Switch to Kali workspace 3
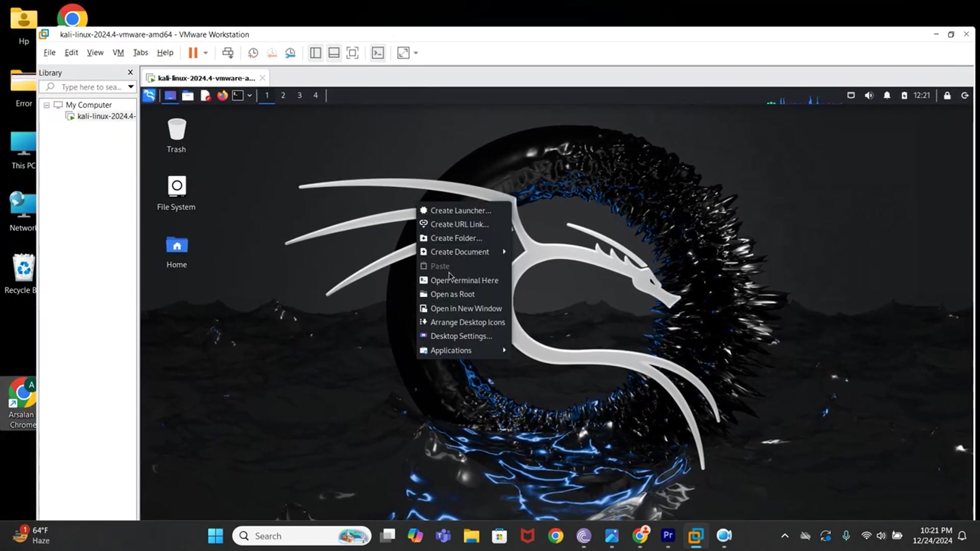Viewport: 980px width, 551px height. click(x=299, y=95)
